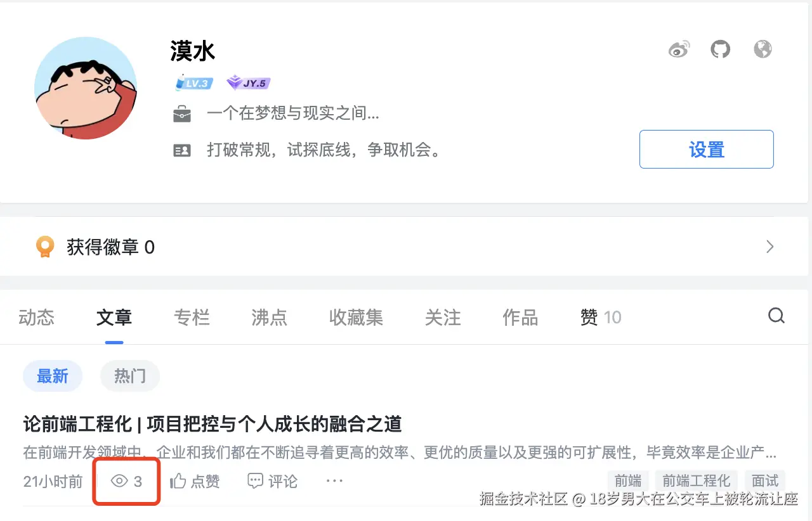Click the LV.3 level badge
Screen dimensions: 812x521
pyautogui.click(x=193, y=82)
